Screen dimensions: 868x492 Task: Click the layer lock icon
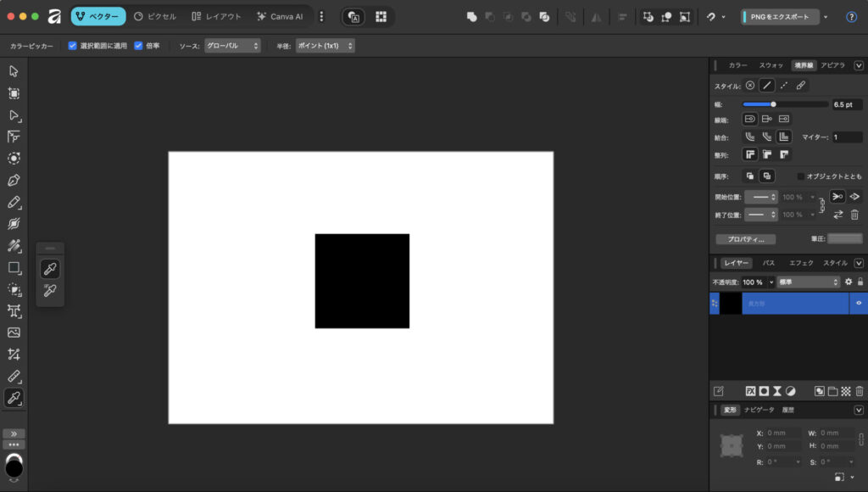[x=860, y=282]
